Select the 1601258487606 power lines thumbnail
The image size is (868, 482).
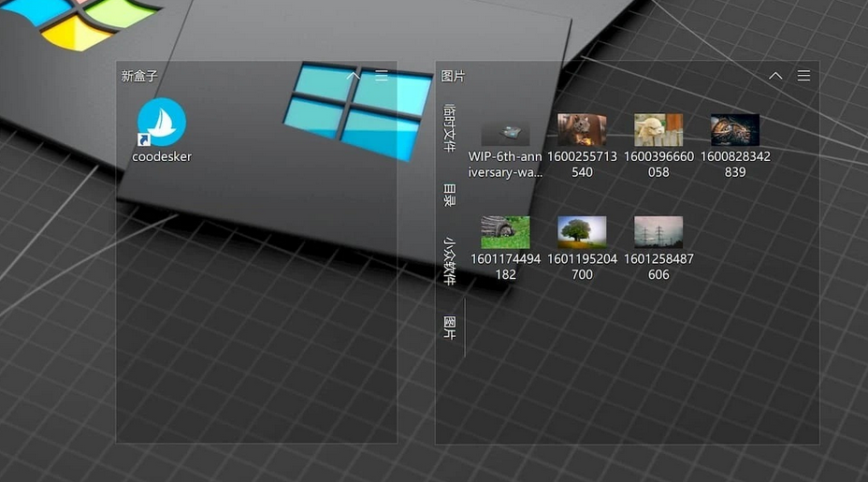[x=658, y=232]
